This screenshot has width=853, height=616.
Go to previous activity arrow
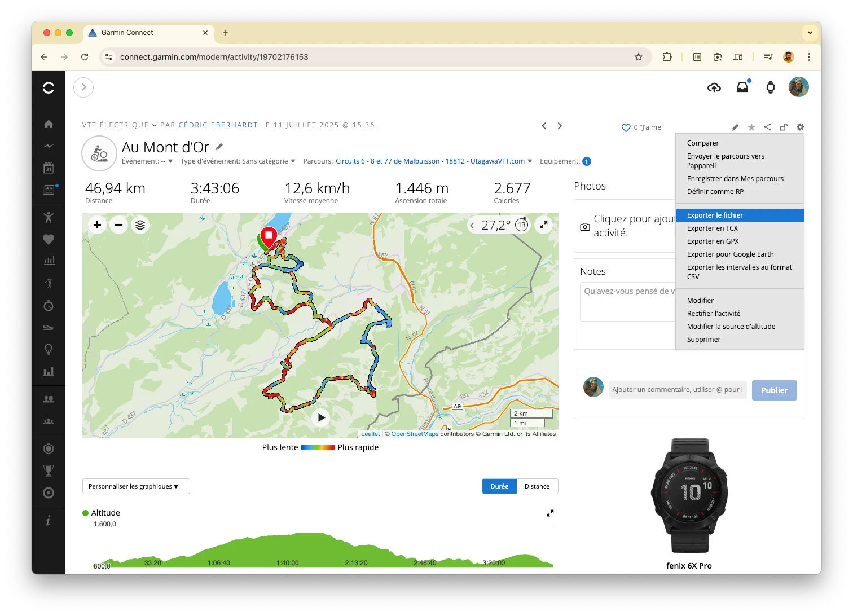544,126
